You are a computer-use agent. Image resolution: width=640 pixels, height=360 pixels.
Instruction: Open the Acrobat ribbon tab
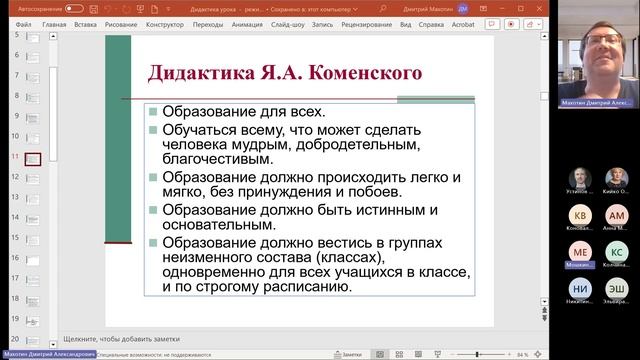[463, 24]
